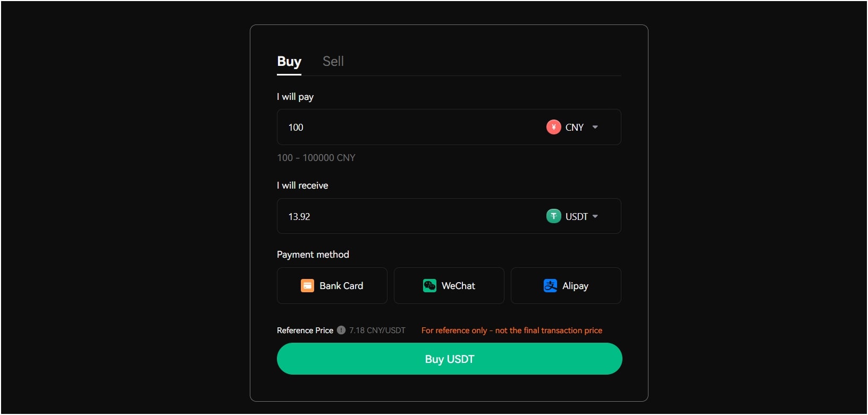Switch to the Sell tab
This screenshot has height=415, width=868.
(x=333, y=62)
